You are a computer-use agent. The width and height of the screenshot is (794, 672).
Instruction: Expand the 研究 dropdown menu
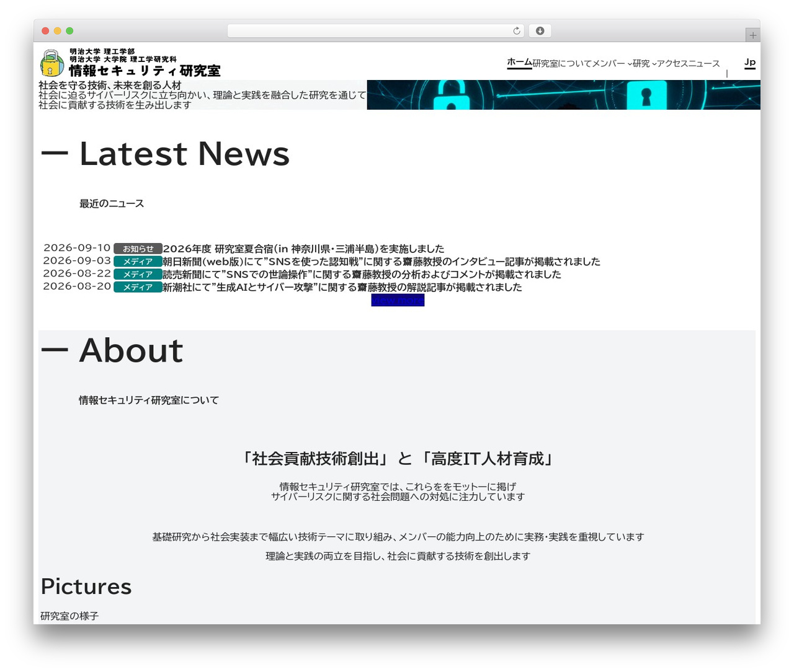pyautogui.click(x=645, y=63)
